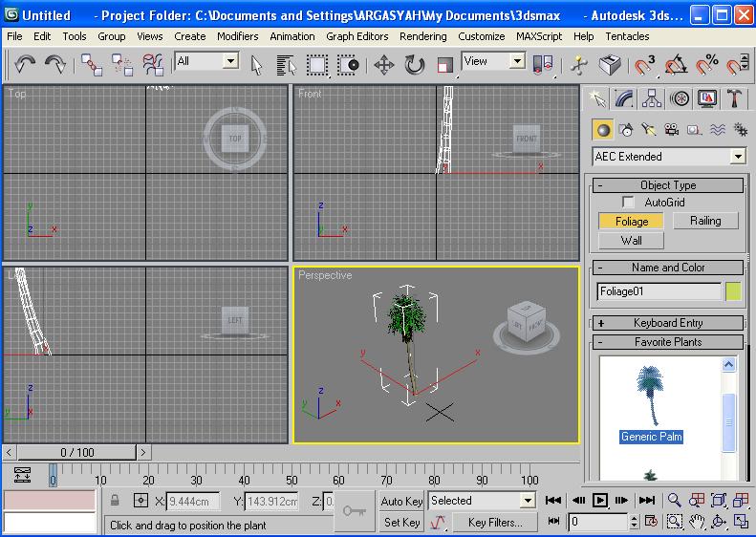
Task: Click the Auto Key button
Action: coord(401,502)
